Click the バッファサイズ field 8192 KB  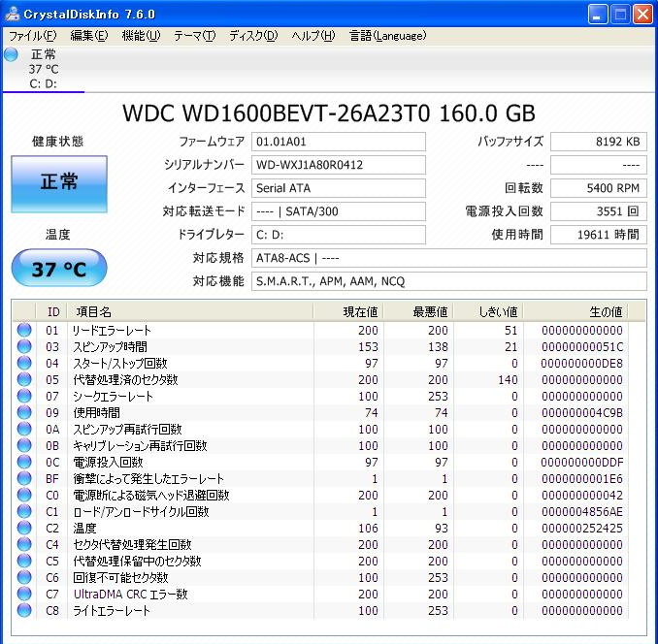599,142
